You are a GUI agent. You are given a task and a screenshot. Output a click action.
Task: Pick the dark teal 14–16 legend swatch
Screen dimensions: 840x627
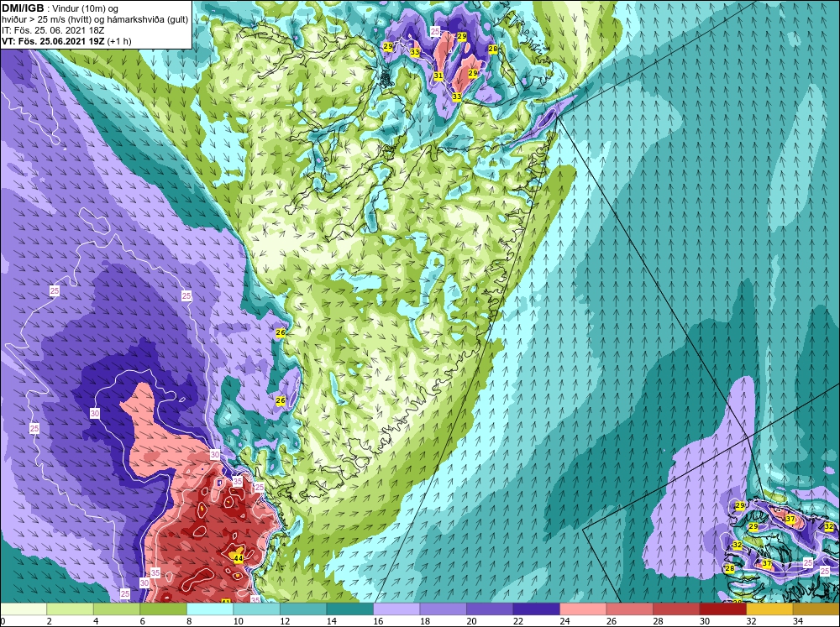click(349, 609)
